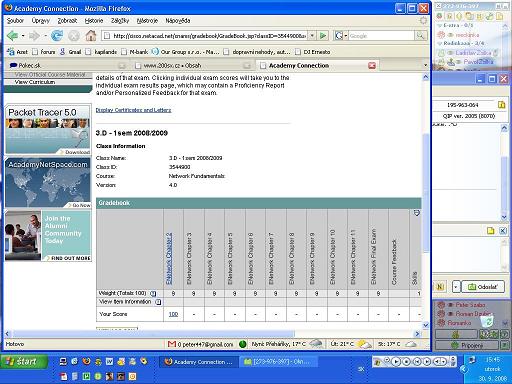Open the Gmail notifier icon in status bar
Screen dimensions: 512x384
pos(172,344)
